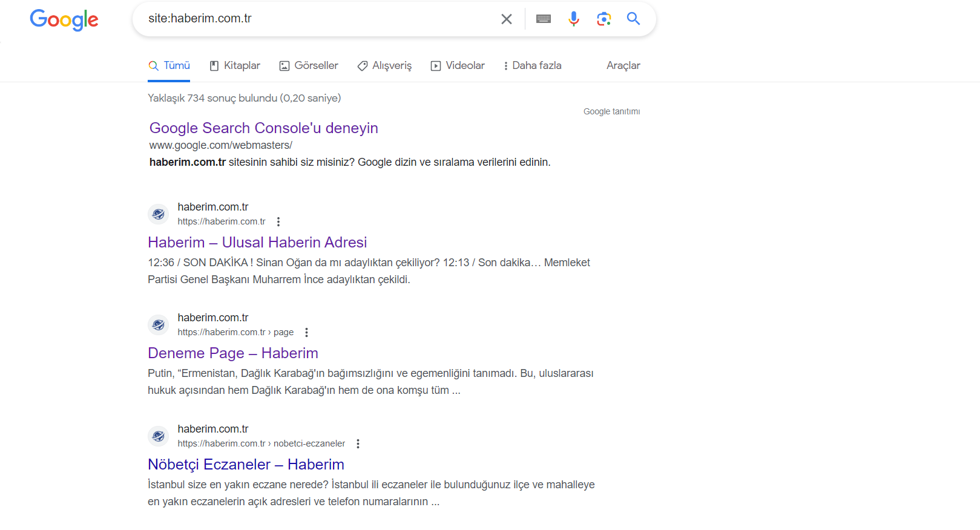Click the www.google.com/webmasters/ URL text
Image resolution: width=980 pixels, height=530 pixels.
(221, 145)
